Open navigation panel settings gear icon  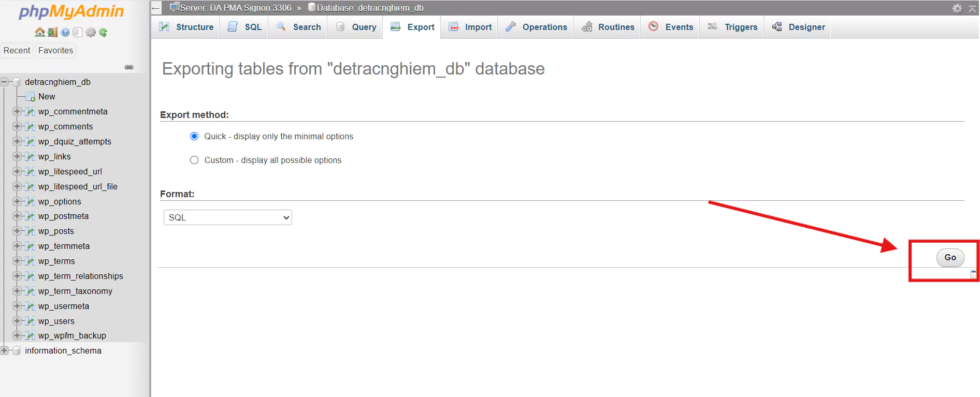(91, 33)
